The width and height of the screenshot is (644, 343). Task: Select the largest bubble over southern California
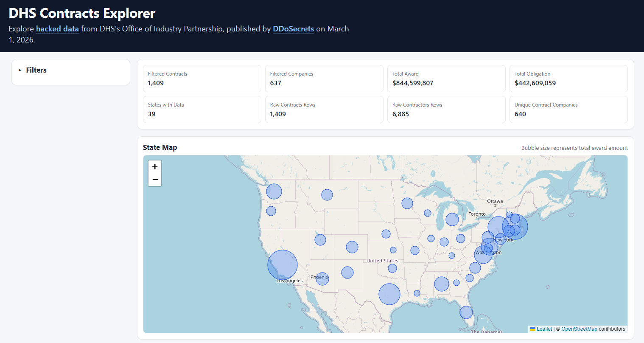tap(282, 264)
